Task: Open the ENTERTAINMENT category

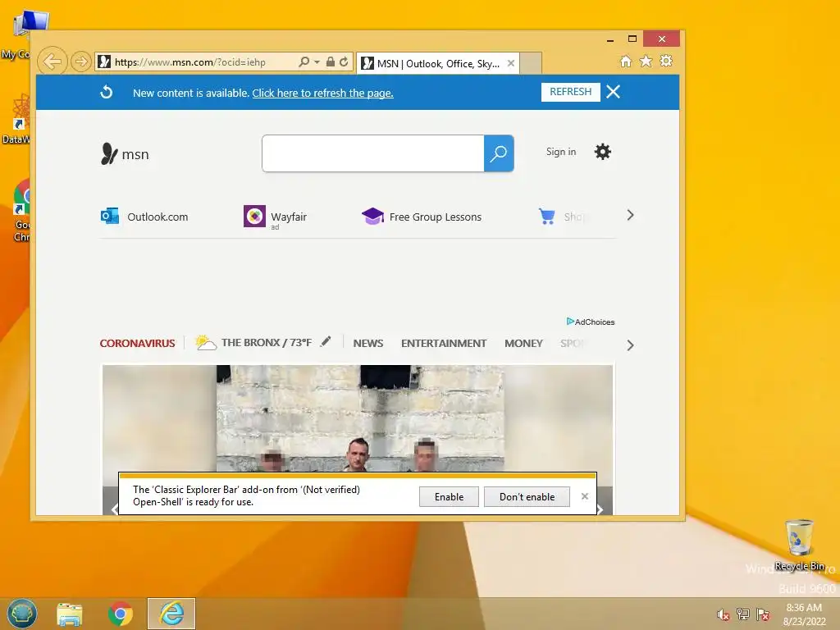Action: point(444,344)
